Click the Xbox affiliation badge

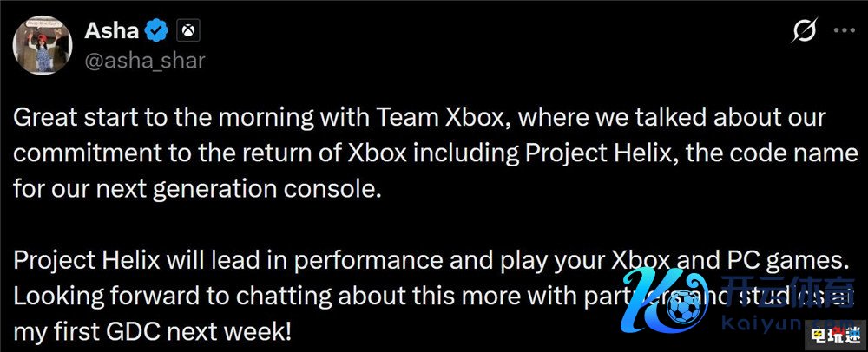(x=186, y=33)
